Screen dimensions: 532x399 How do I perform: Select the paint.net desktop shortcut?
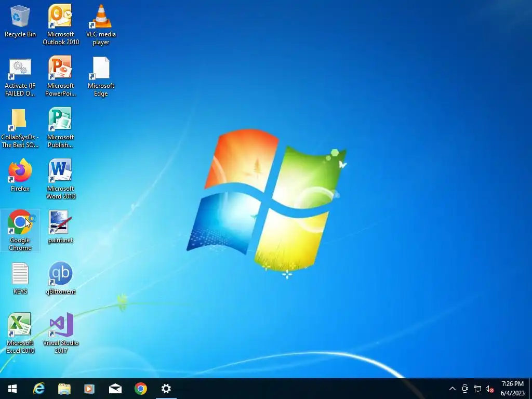click(60, 227)
